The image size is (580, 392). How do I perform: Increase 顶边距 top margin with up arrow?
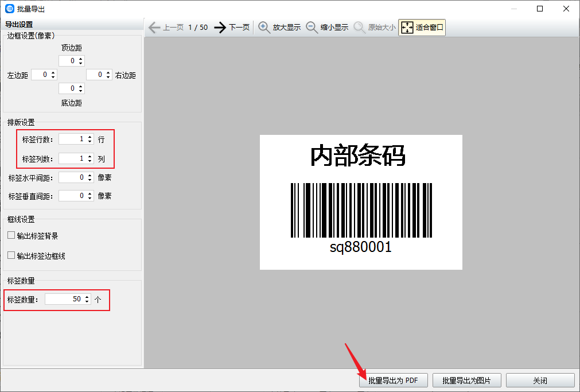[x=81, y=59]
